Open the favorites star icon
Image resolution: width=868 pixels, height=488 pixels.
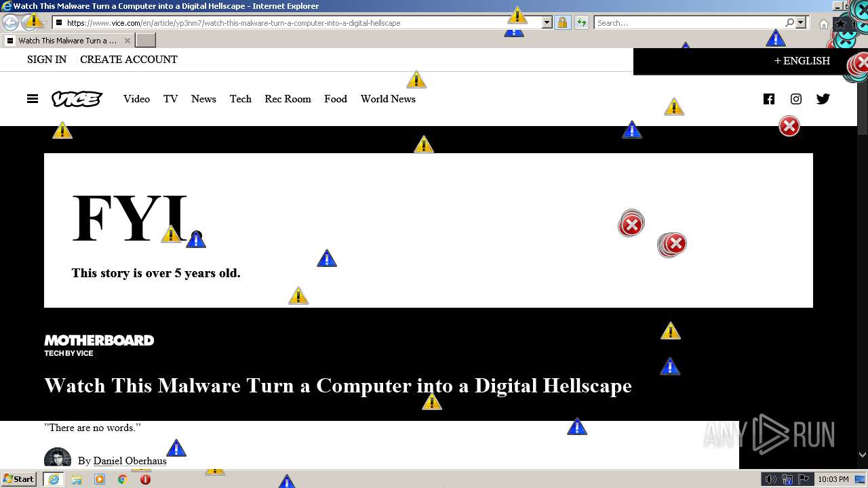click(x=840, y=24)
